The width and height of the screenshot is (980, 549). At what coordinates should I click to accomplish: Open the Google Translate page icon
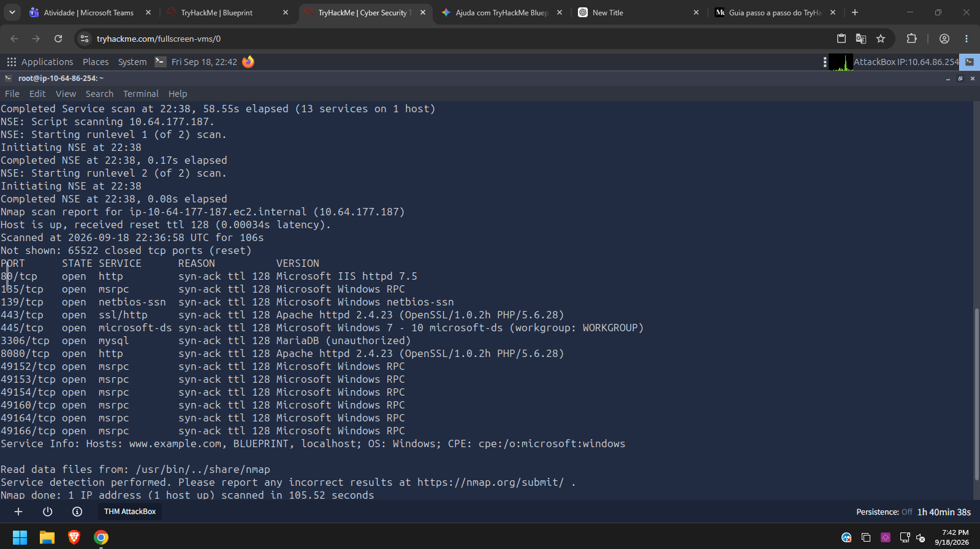[861, 39]
